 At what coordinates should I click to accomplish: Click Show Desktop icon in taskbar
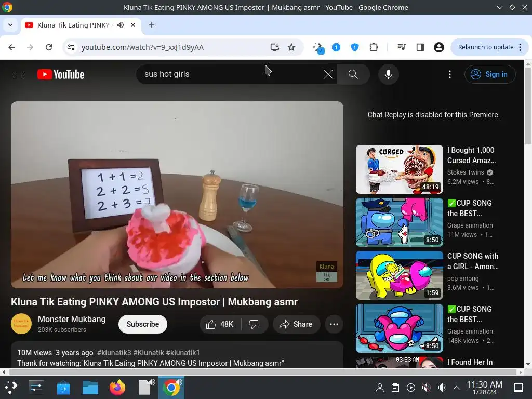click(518, 388)
